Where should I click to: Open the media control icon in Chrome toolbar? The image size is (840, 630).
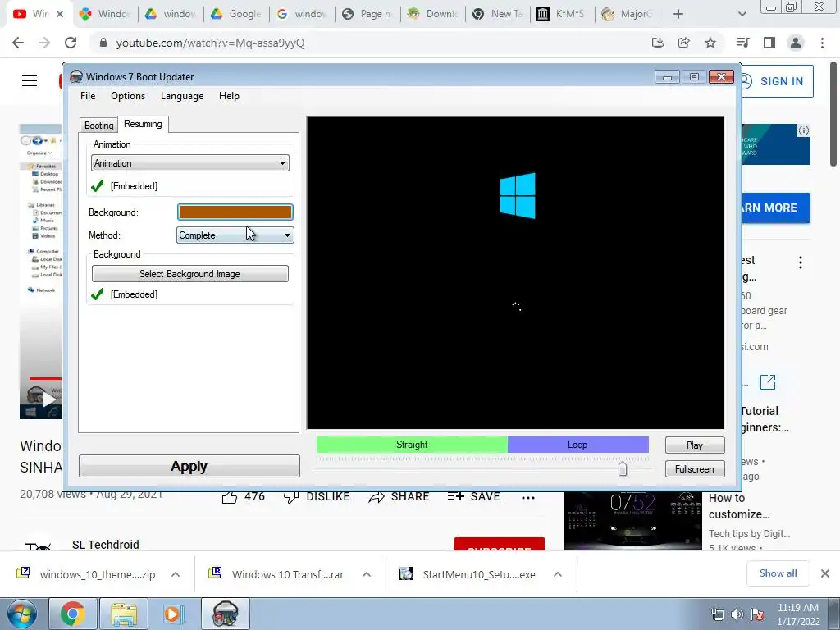coord(743,43)
